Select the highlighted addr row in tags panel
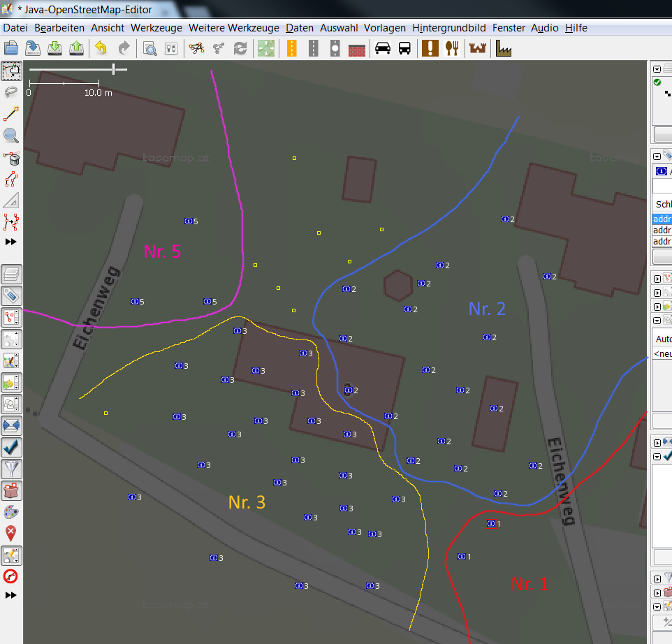 [x=662, y=219]
